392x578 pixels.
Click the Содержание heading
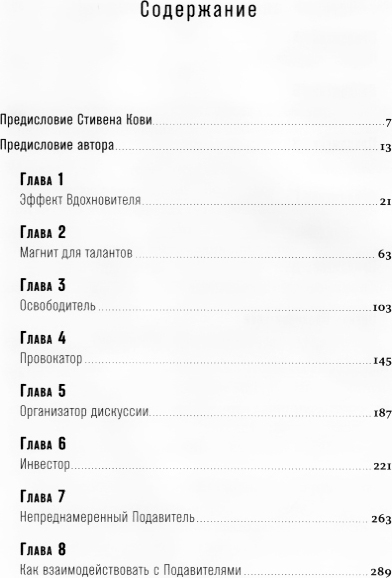click(x=198, y=10)
